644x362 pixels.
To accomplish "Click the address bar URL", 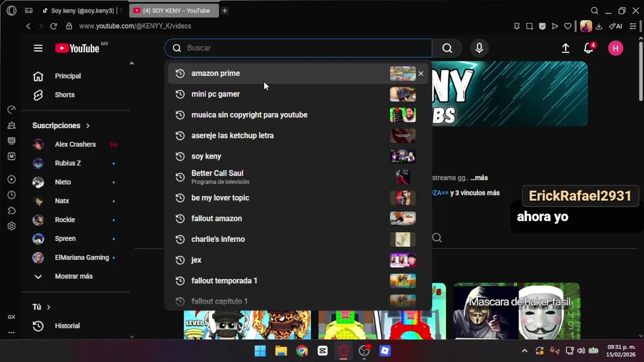I will [135, 26].
